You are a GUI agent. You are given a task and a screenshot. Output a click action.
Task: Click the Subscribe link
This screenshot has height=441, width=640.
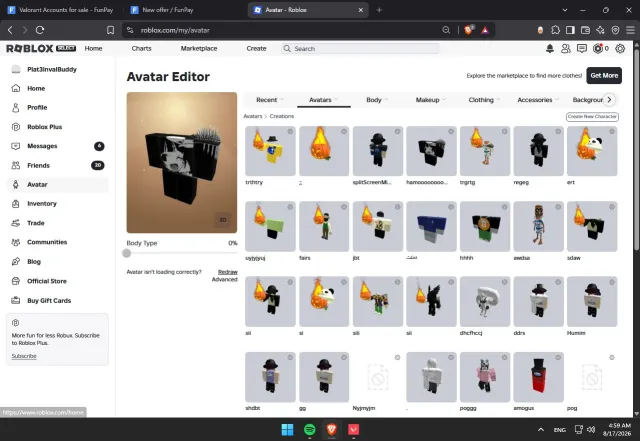click(24, 356)
